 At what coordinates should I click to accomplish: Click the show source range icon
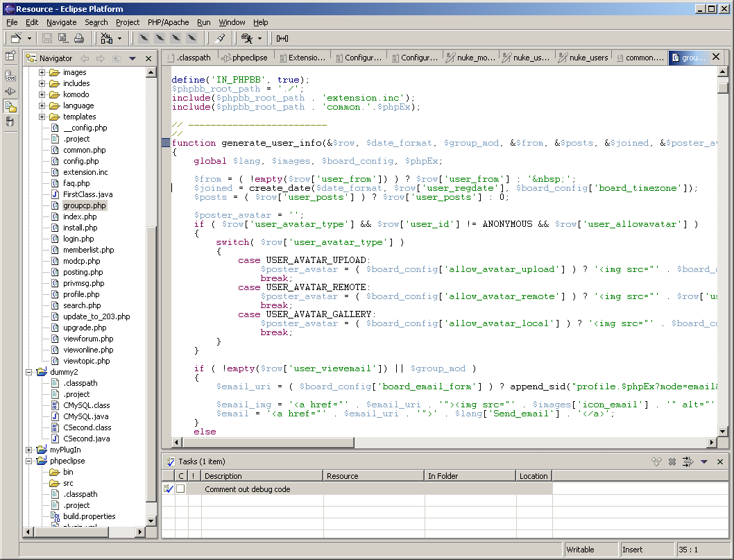pos(282,38)
